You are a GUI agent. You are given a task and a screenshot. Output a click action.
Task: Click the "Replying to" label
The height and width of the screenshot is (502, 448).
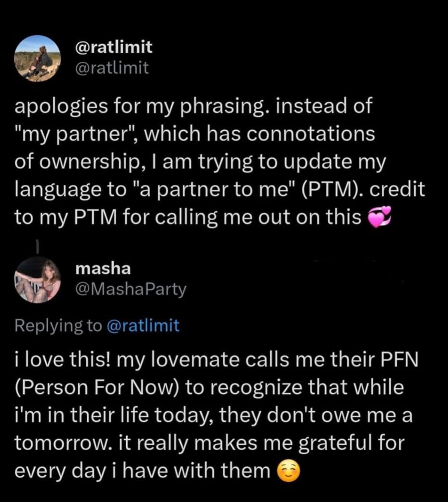(x=58, y=326)
